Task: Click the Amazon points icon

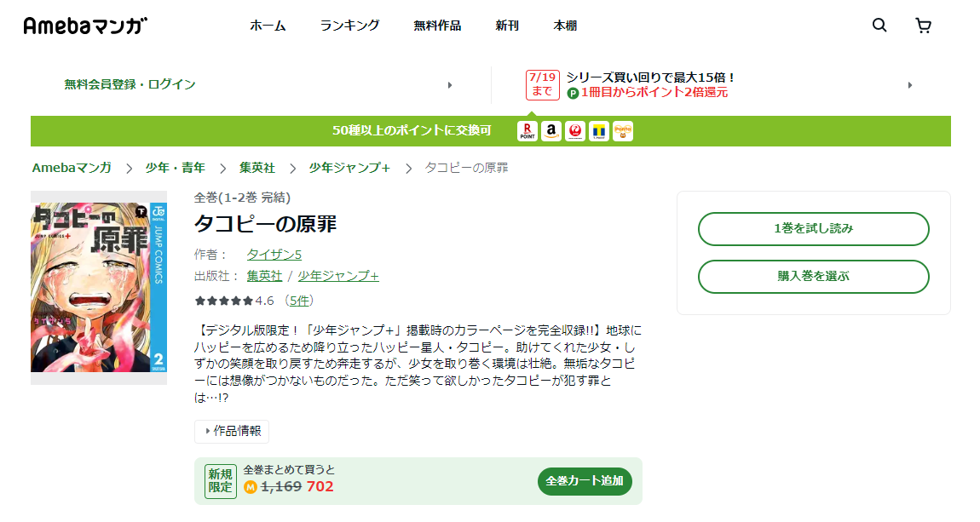Action: point(551,131)
